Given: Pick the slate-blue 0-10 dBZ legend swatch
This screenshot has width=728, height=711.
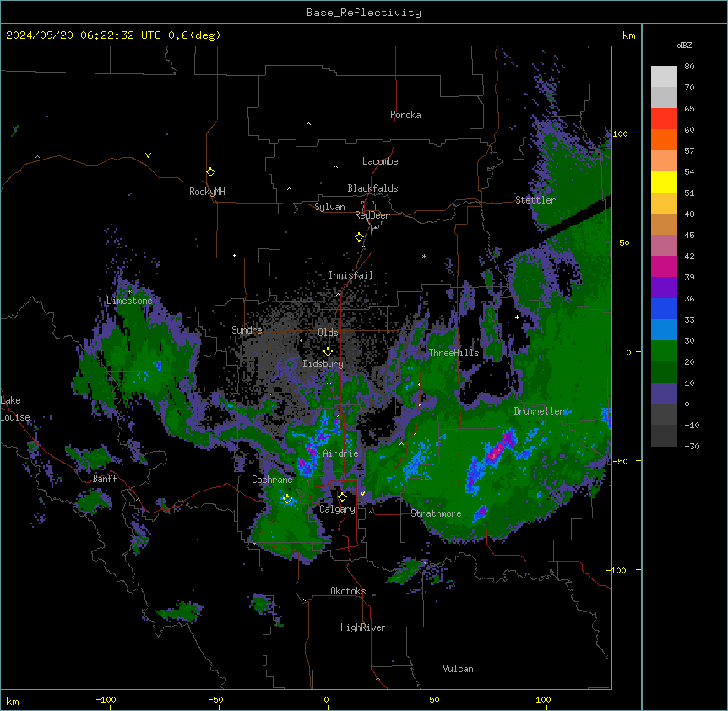Looking at the screenshot, I should click(x=664, y=393).
